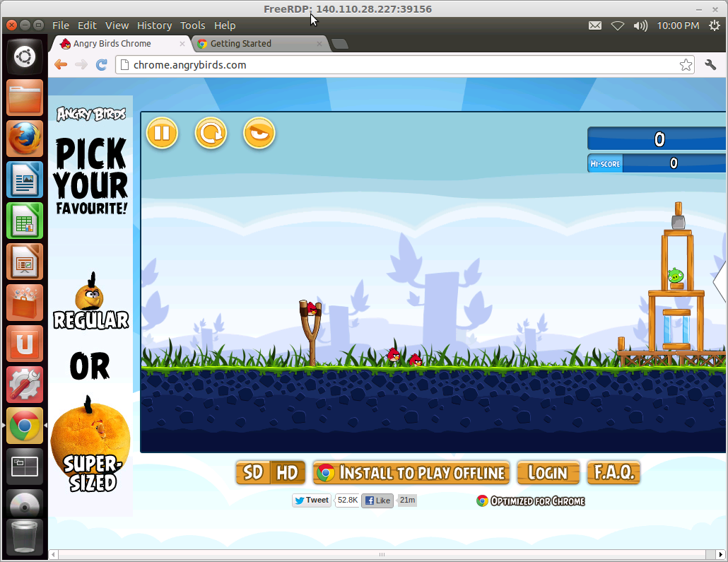The image size is (728, 562).
Task: Switch to the Angry Birds Chrome tab
Action: (x=119, y=44)
